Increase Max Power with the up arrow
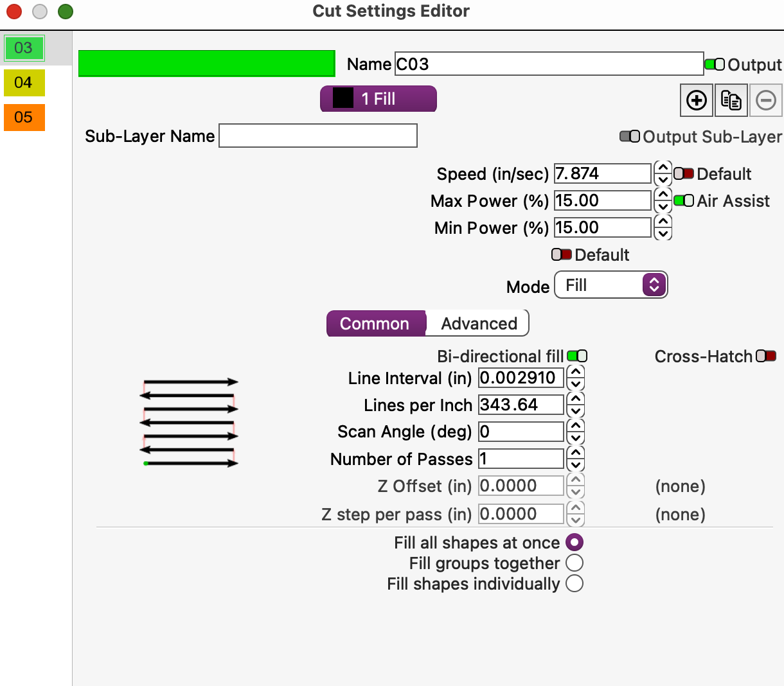784x686 pixels. tap(663, 195)
